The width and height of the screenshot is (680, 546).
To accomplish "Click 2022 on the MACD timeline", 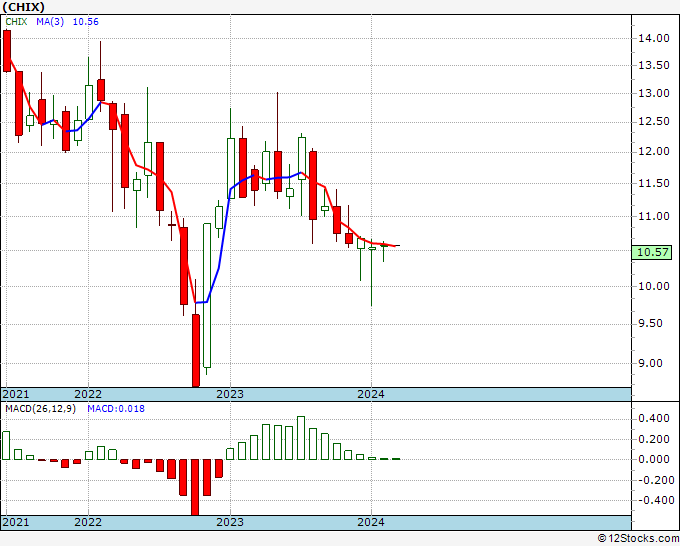I will coord(88,522).
